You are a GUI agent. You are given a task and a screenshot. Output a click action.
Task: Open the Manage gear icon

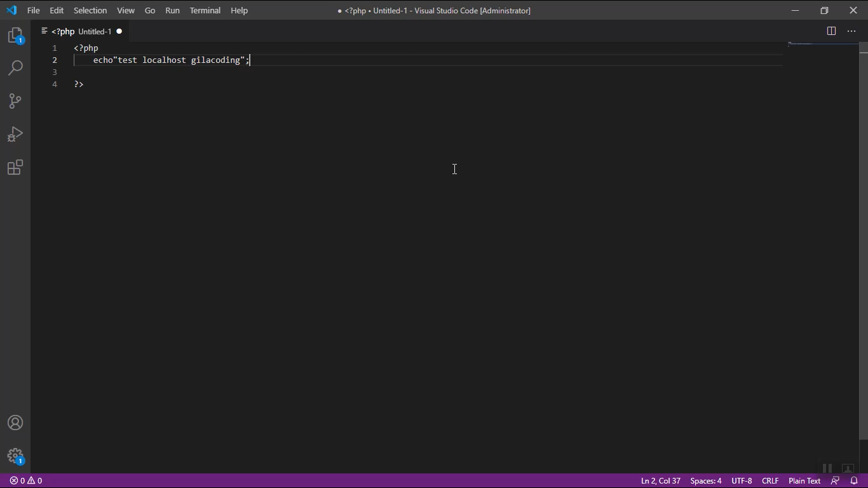(x=15, y=456)
